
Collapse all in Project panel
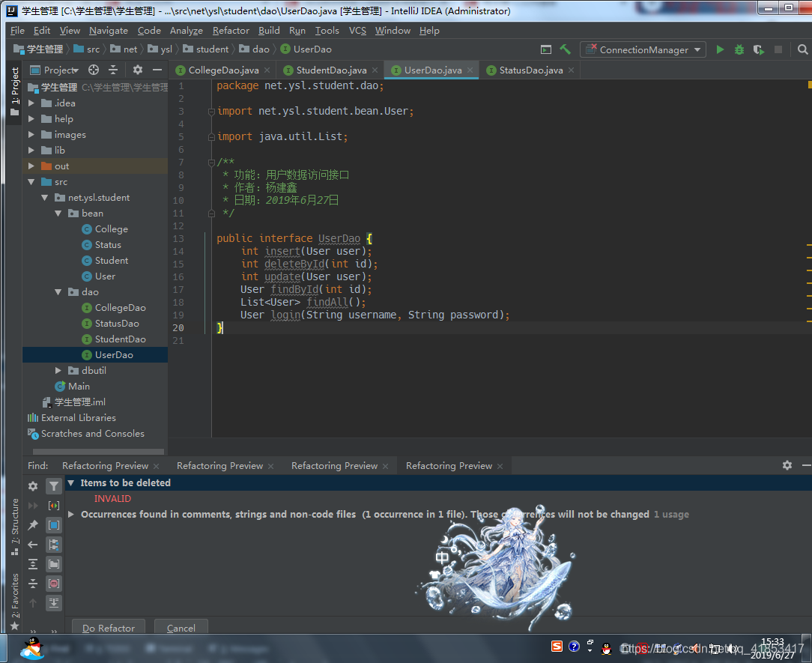(113, 70)
